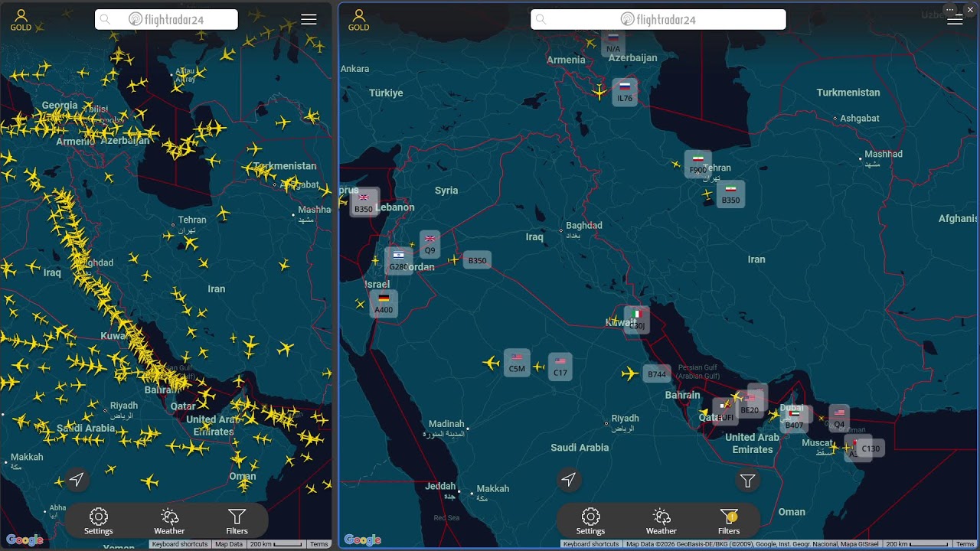Select the B350 aircraft east of Jordan
The width and height of the screenshot is (980, 551).
point(477,260)
